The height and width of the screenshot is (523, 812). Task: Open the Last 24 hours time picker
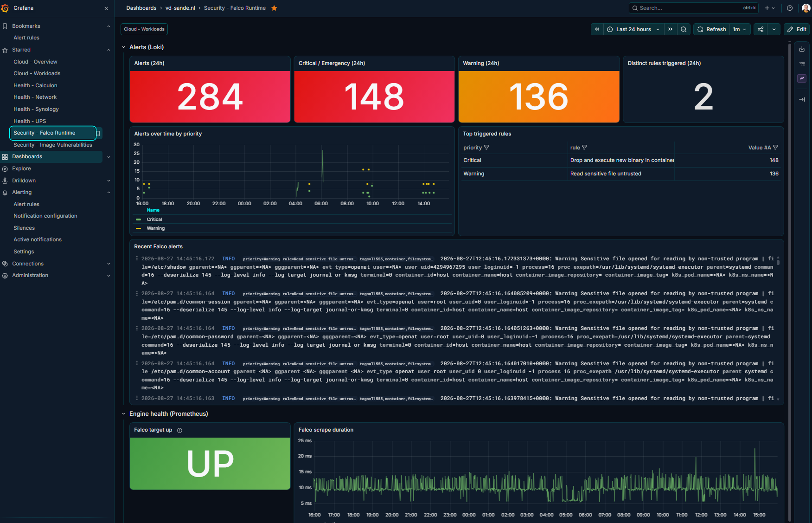[633, 29]
